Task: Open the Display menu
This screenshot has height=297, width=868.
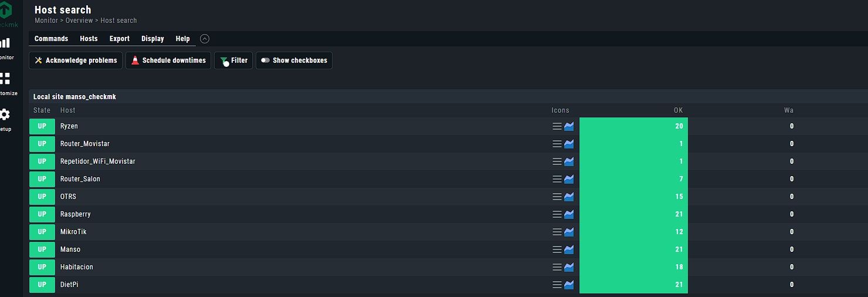Action: [x=152, y=39]
